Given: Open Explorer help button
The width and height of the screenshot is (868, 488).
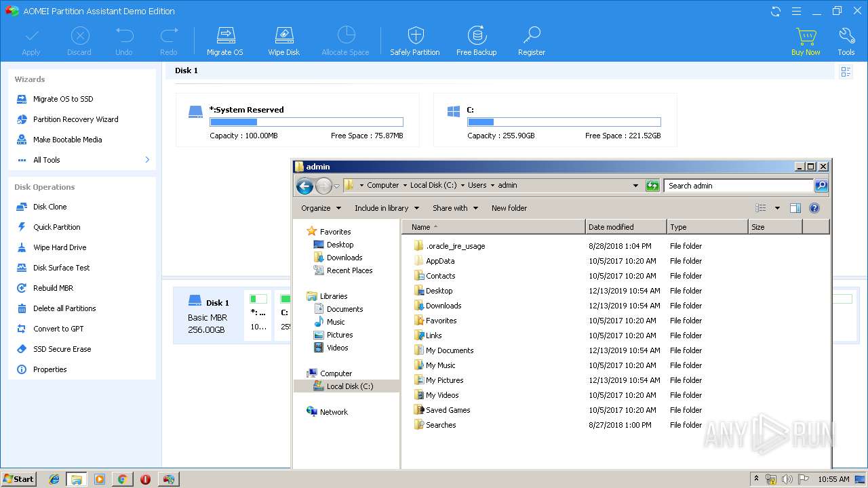Looking at the screenshot, I should coord(814,208).
